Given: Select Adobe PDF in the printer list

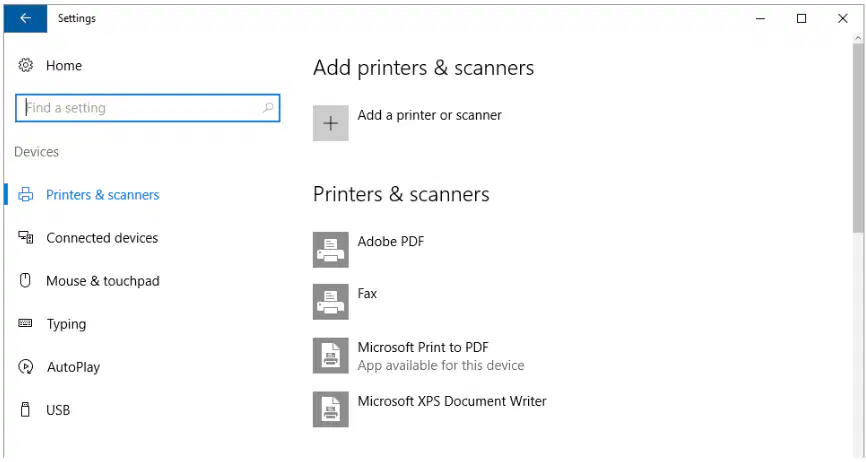Looking at the screenshot, I should click(x=391, y=242).
